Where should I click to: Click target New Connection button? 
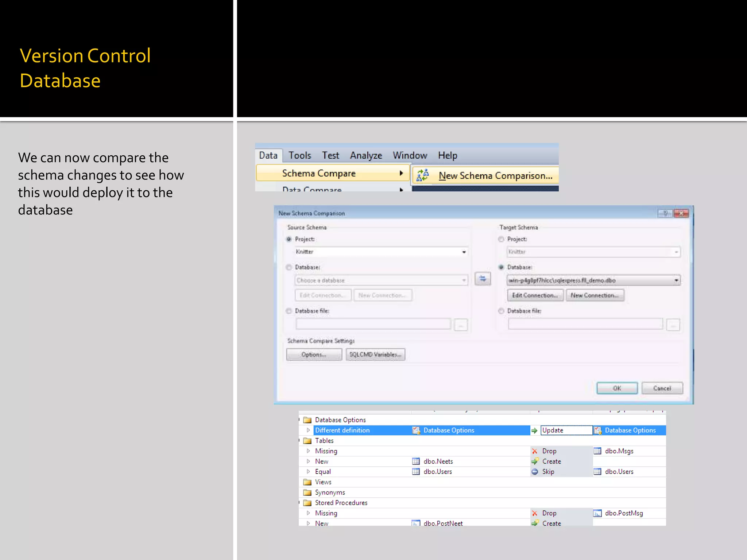[x=595, y=295]
